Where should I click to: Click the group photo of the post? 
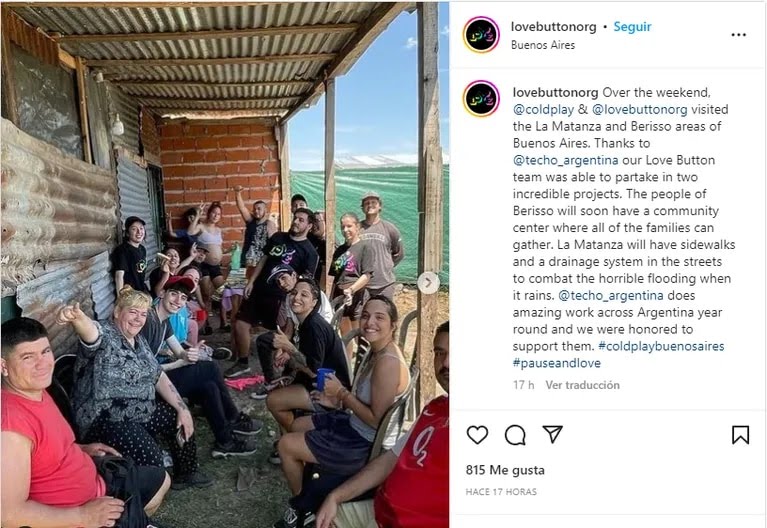click(x=225, y=264)
